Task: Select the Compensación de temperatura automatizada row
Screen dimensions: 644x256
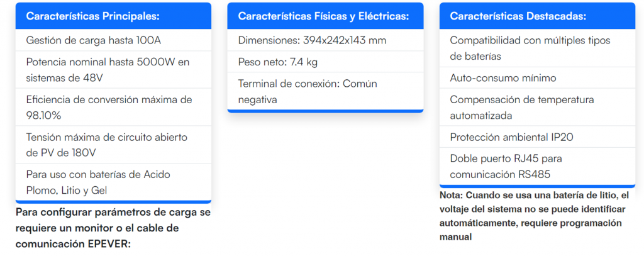Action: point(536,108)
